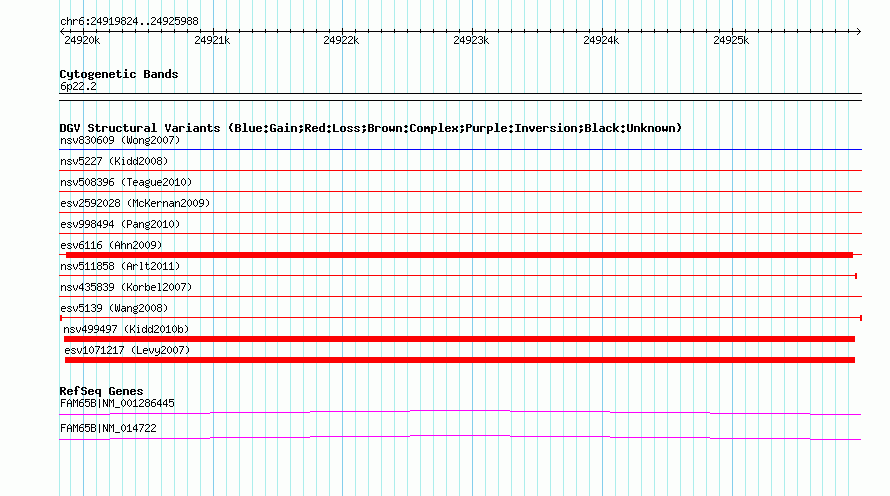Click the right arrowhead of the ruler
This screenshot has height=496, width=890.
858,31
